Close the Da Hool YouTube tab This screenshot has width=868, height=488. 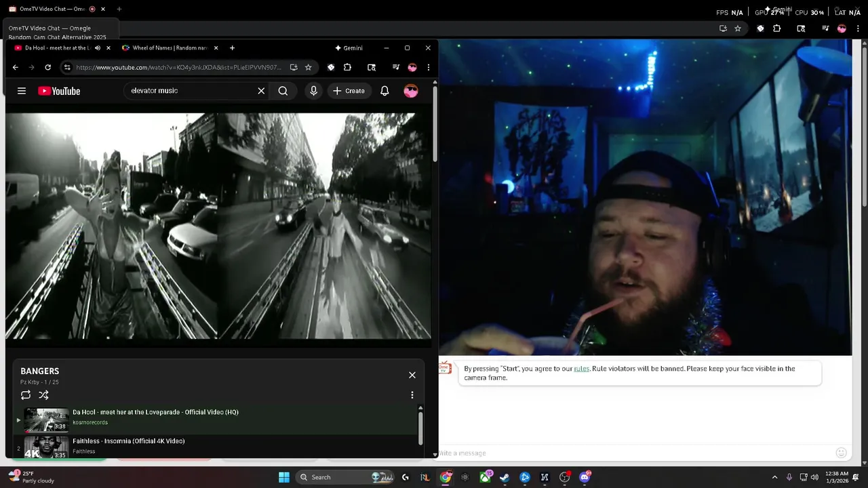108,48
